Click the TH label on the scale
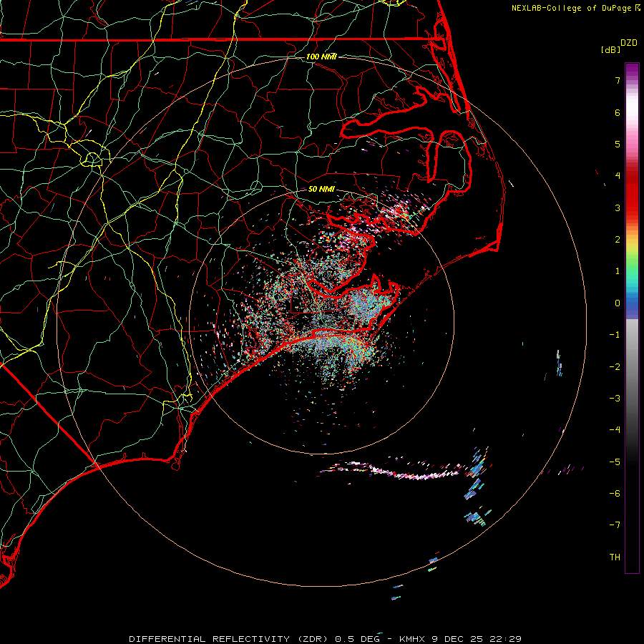The image size is (644, 644). click(x=615, y=557)
